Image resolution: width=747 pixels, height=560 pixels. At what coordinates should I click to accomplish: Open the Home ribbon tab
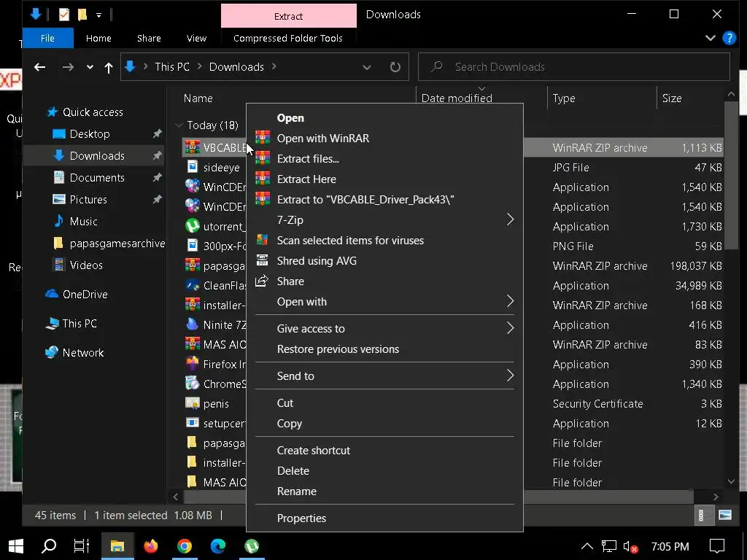(98, 38)
